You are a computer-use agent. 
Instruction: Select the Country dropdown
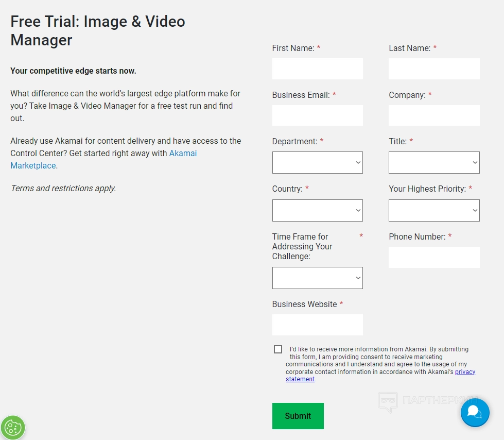tap(317, 210)
